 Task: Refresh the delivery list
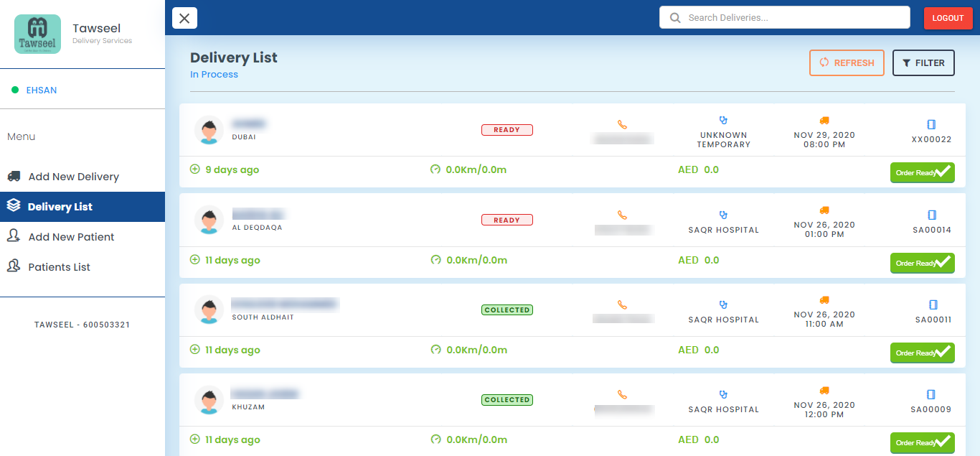(847, 63)
